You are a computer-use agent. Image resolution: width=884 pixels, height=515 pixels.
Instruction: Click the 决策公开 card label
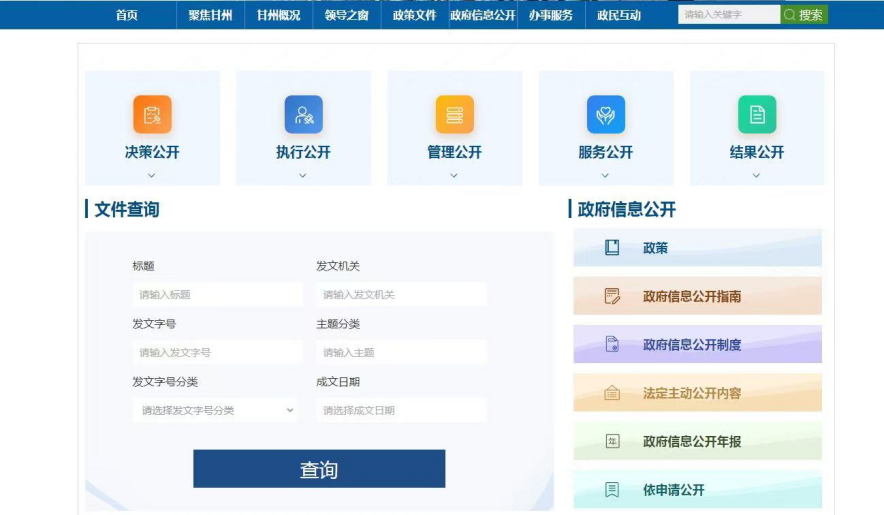152,152
